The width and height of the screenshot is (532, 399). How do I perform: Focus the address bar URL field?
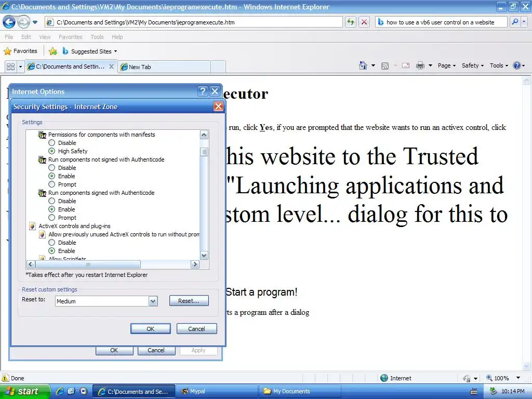[194, 22]
